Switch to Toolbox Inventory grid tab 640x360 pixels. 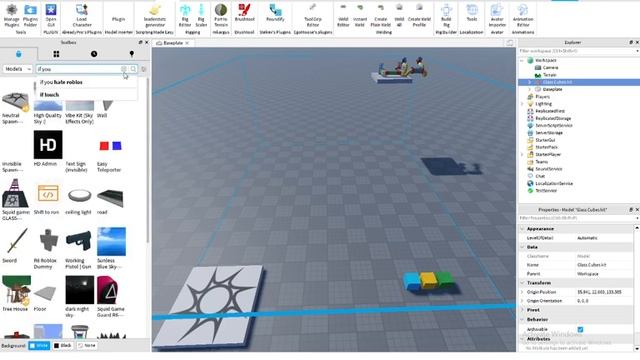click(56, 54)
